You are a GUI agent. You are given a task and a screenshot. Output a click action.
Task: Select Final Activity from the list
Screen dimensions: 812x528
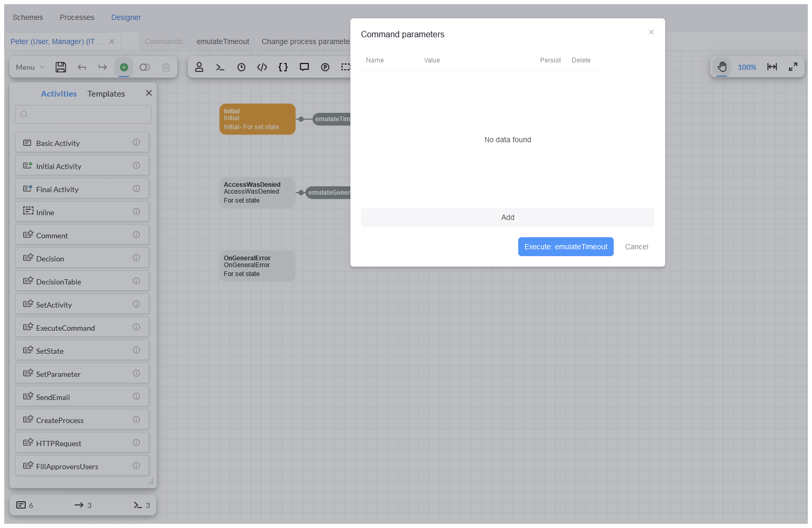(x=82, y=189)
